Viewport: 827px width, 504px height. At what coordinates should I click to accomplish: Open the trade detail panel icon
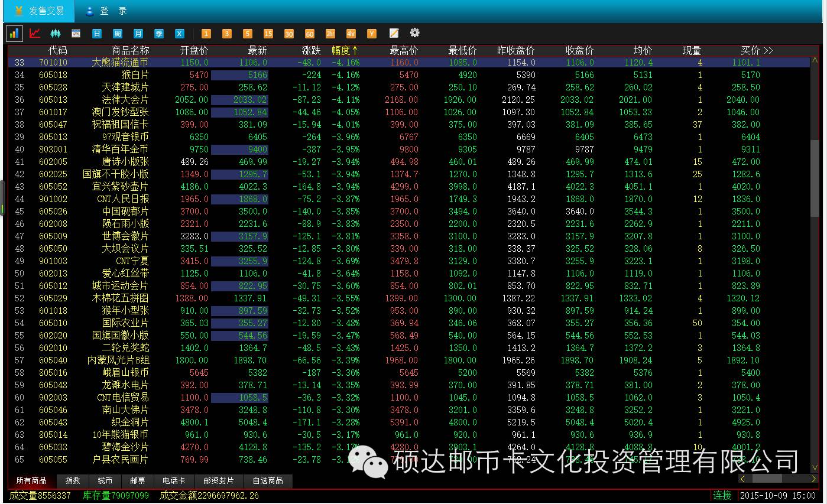[76, 34]
